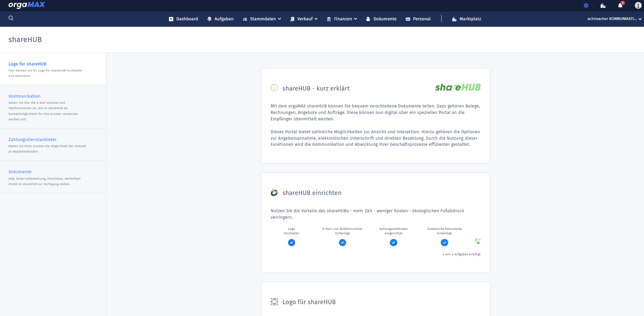Click the 'shareHUB - kurz erklärt' heading
This screenshot has width=644, height=316.
[316, 88]
